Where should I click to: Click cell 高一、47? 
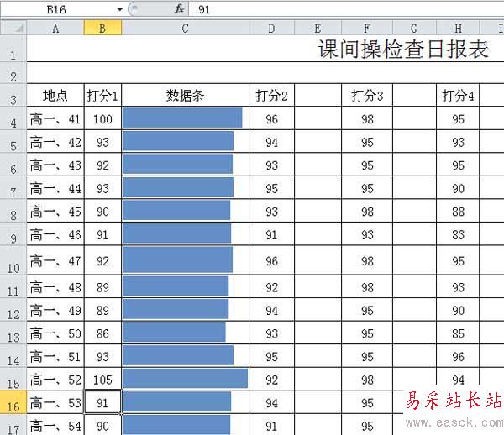(55, 260)
